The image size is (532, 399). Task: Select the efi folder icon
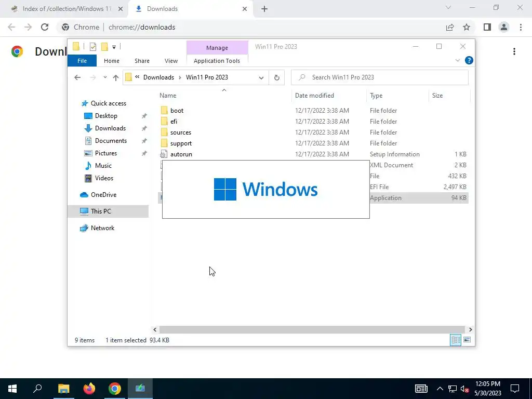(x=164, y=121)
